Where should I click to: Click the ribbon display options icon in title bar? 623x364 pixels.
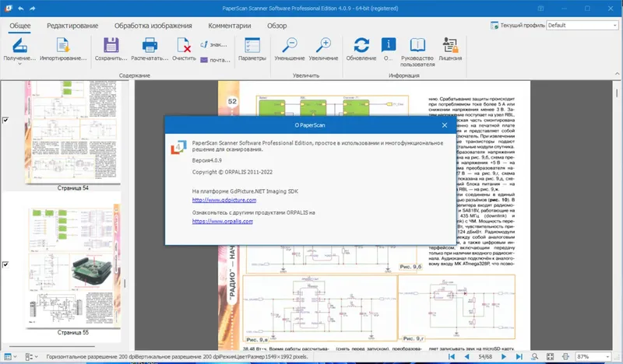(540, 9)
